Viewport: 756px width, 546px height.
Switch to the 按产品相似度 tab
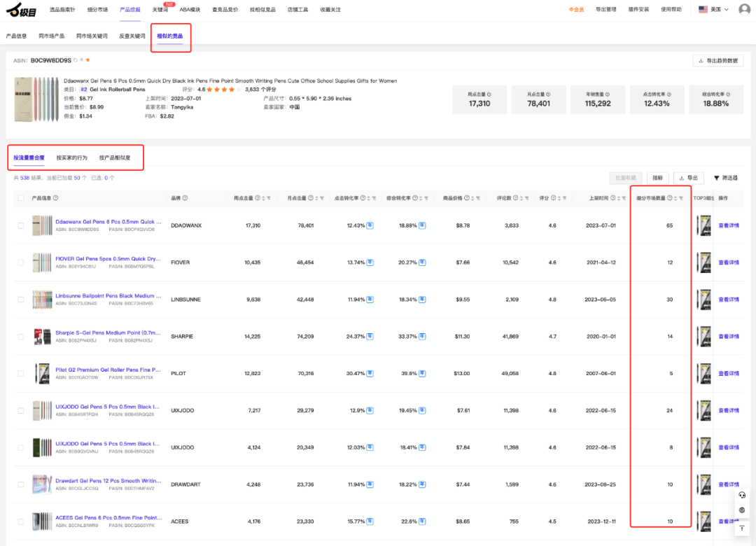tap(115, 157)
